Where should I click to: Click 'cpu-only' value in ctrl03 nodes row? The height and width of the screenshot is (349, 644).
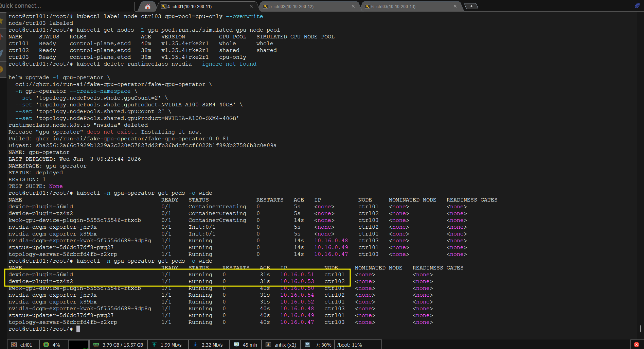232,57
